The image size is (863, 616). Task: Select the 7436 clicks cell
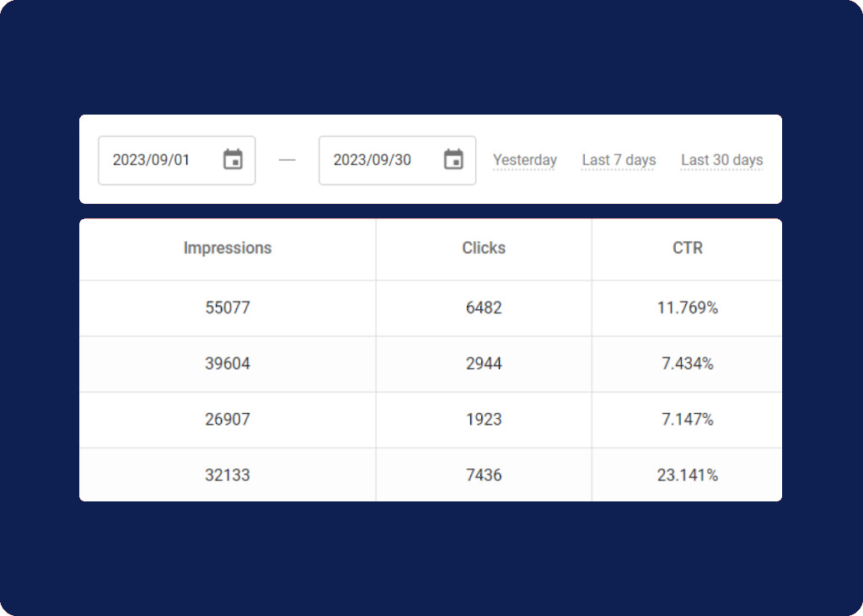[484, 475]
